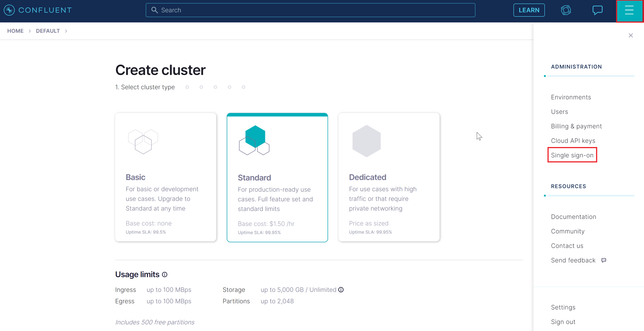Click info icon next to Unlimited storage
The width and height of the screenshot is (644, 331).
341,290
